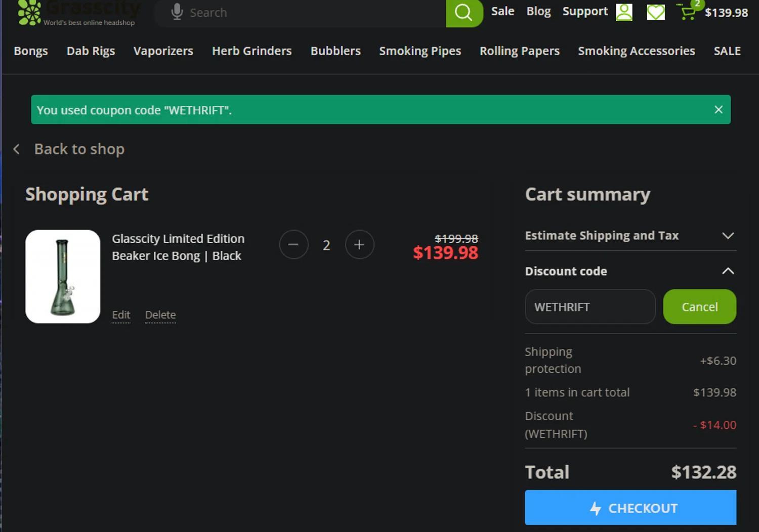759x532 pixels.
Task: Open the Bongs menu
Action: [x=31, y=51]
